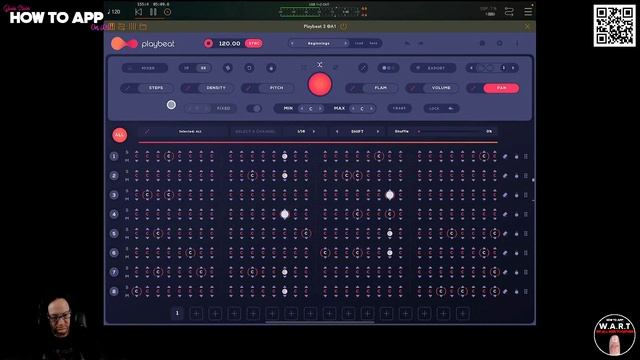The width and height of the screenshot is (640, 360).
Task: Toggle the Playbeat plugin power icon
Action: point(344,27)
